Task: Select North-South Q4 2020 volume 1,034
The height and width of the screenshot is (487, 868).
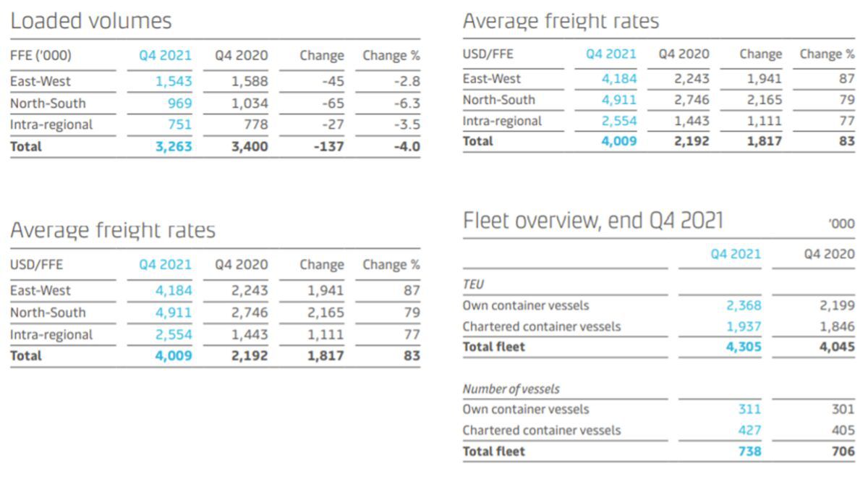Action: pos(250,103)
